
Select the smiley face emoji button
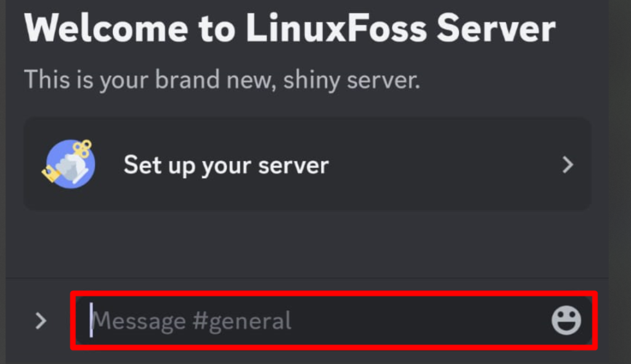(566, 320)
